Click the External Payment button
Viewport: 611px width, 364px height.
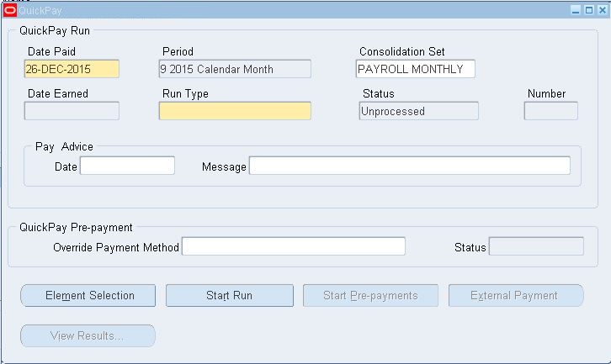(x=516, y=295)
